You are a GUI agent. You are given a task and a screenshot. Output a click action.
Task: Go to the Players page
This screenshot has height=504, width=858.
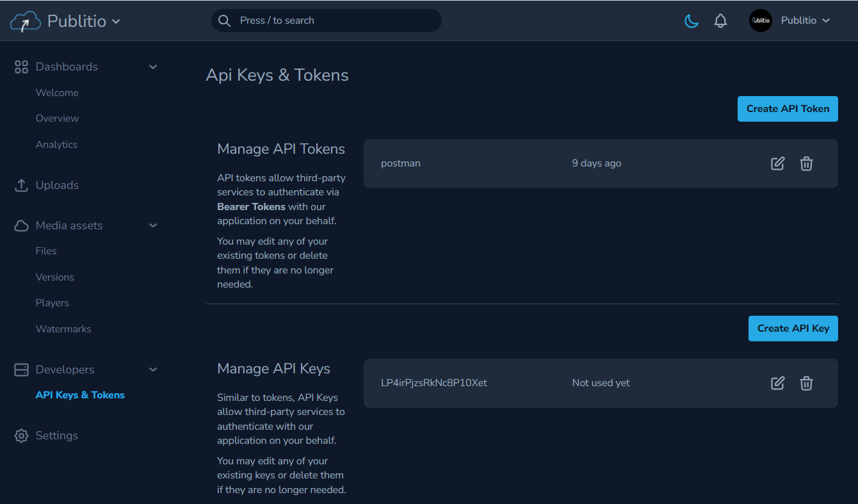[x=53, y=303]
